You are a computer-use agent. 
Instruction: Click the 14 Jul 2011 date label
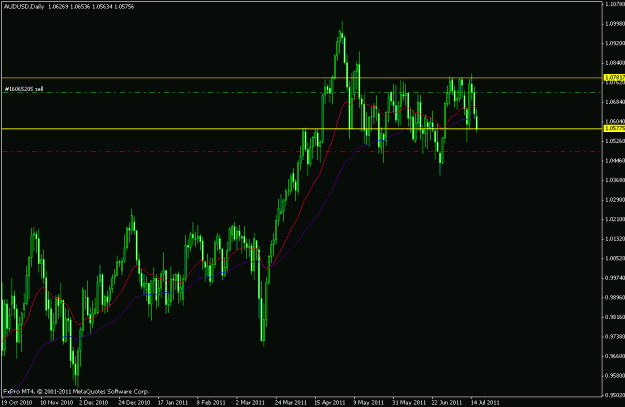click(x=485, y=402)
